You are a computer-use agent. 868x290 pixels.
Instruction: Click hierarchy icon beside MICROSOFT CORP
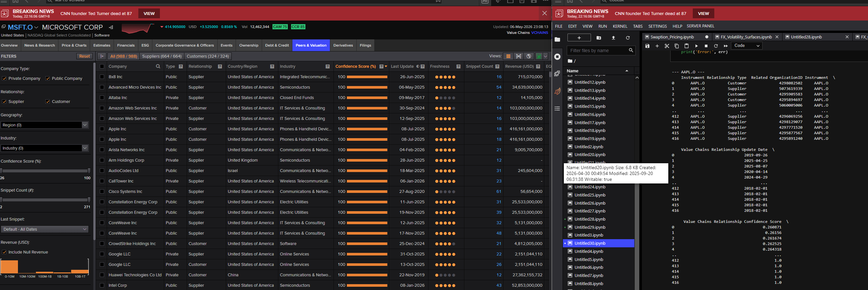tap(111, 27)
